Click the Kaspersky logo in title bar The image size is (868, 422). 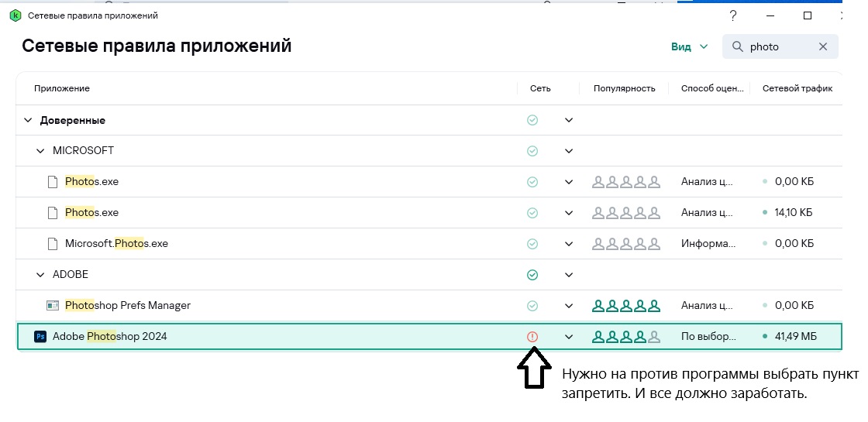(15, 15)
